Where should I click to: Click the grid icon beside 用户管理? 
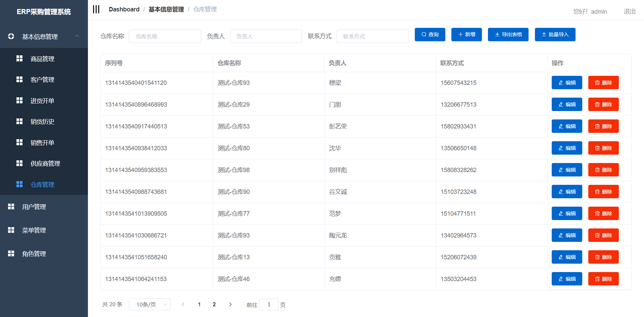pos(11,206)
